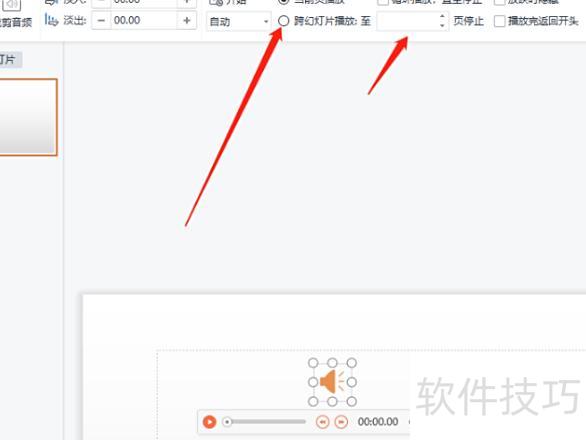This screenshot has width=586, height=440.
Task: Click the audio seek slider handle
Action: click(227, 422)
